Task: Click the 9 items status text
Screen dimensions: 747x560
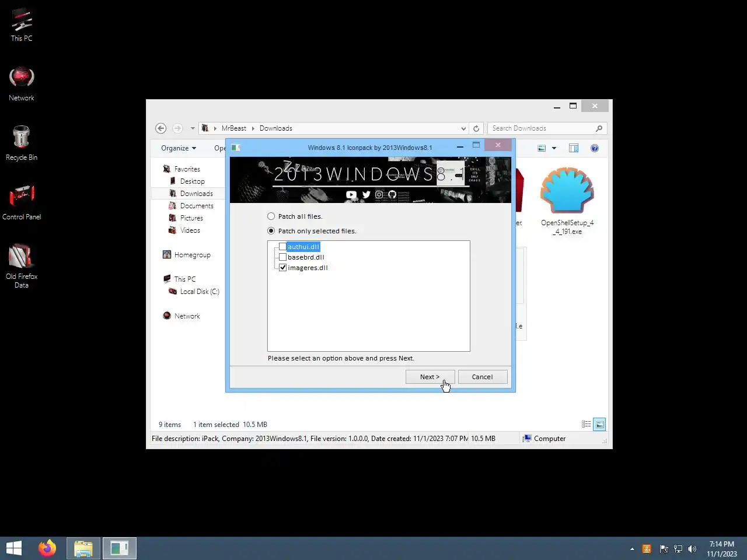Action: tap(170, 425)
